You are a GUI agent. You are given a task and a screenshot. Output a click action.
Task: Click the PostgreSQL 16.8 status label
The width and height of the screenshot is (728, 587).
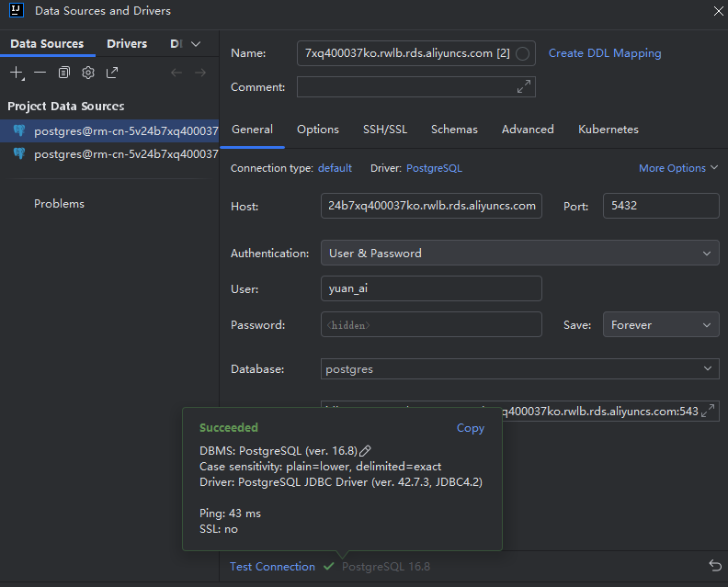coord(386,566)
